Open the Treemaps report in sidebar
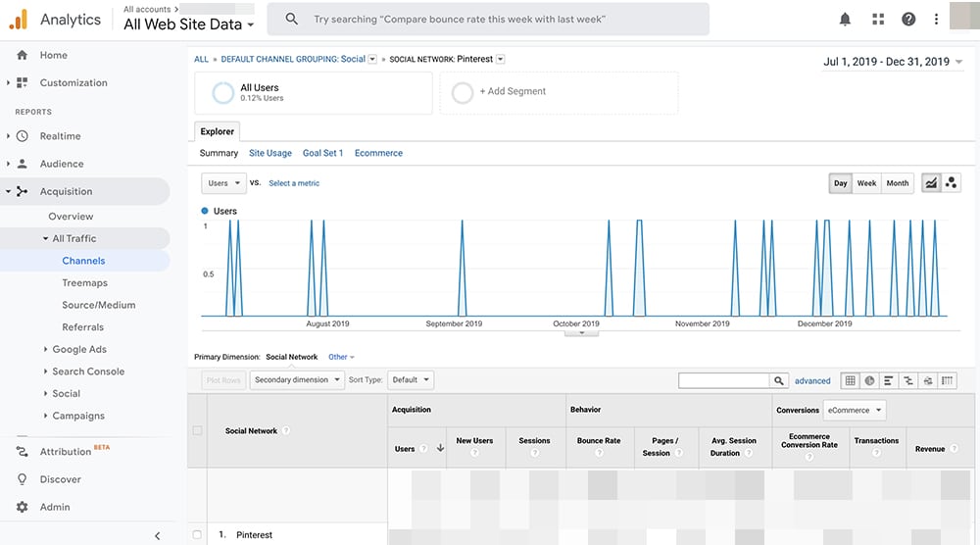The image size is (980, 545). click(x=85, y=283)
